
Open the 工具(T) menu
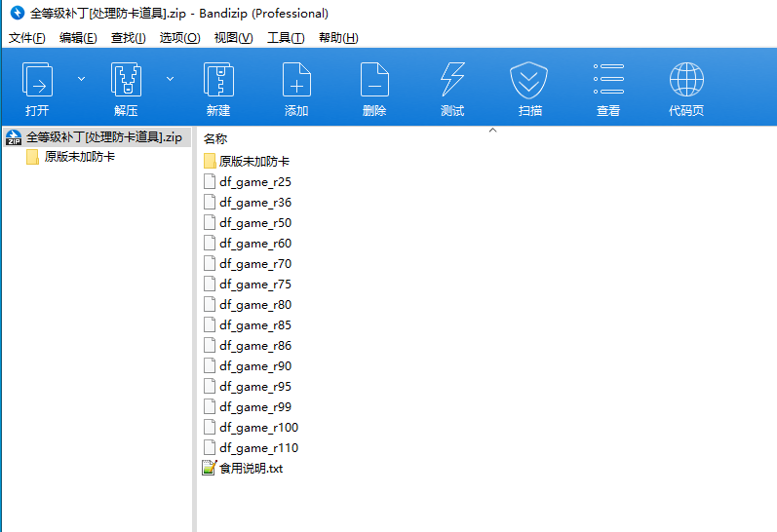(x=286, y=38)
